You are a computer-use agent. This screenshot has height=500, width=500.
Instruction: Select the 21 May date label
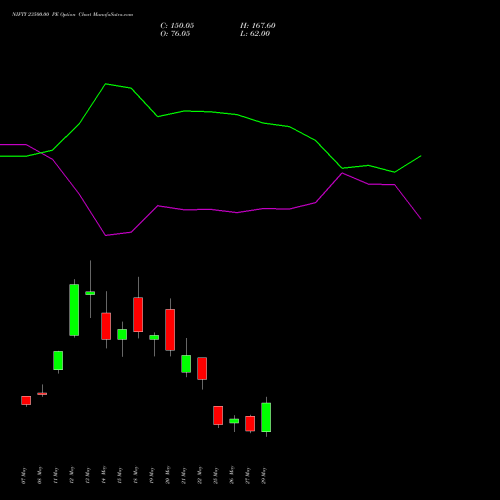pos(184,476)
